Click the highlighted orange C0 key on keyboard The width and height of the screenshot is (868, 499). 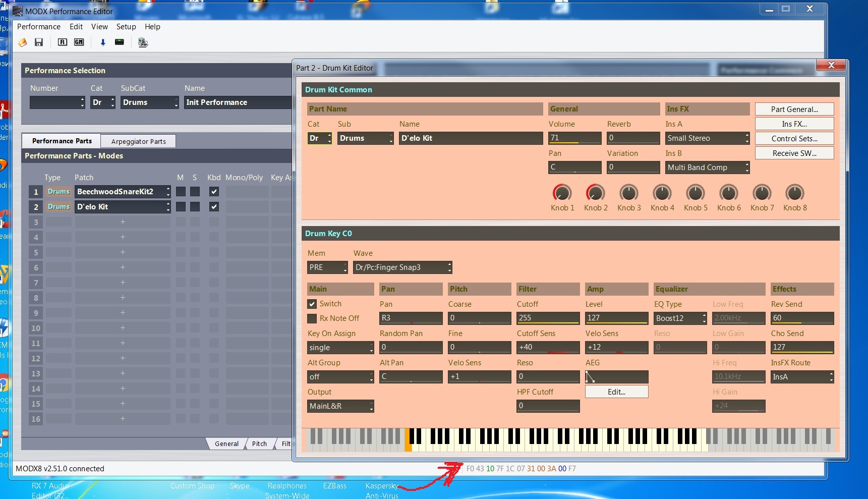click(x=408, y=439)
